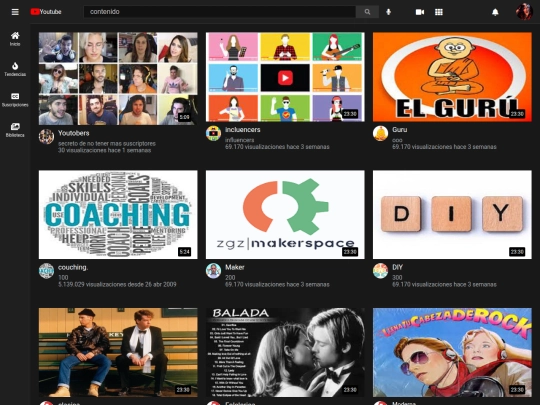
Task: Click the '300' text under DIY
Action: (397, 278)
